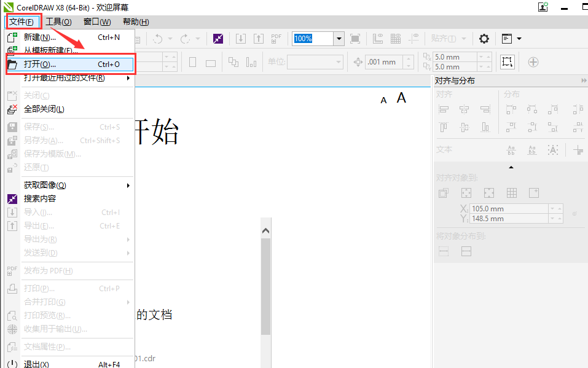Click the Import toolbar icon
This screenshot has width=588, height=368.
(x=240, y=38)
